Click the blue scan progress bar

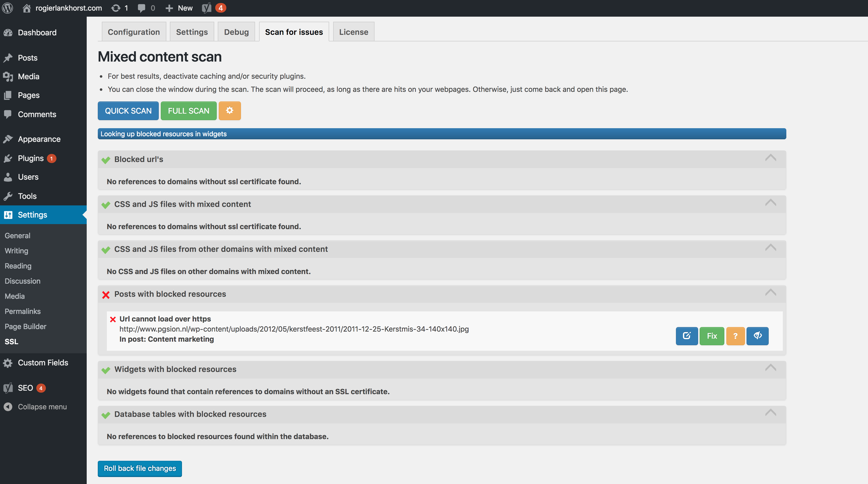[442, 133]
